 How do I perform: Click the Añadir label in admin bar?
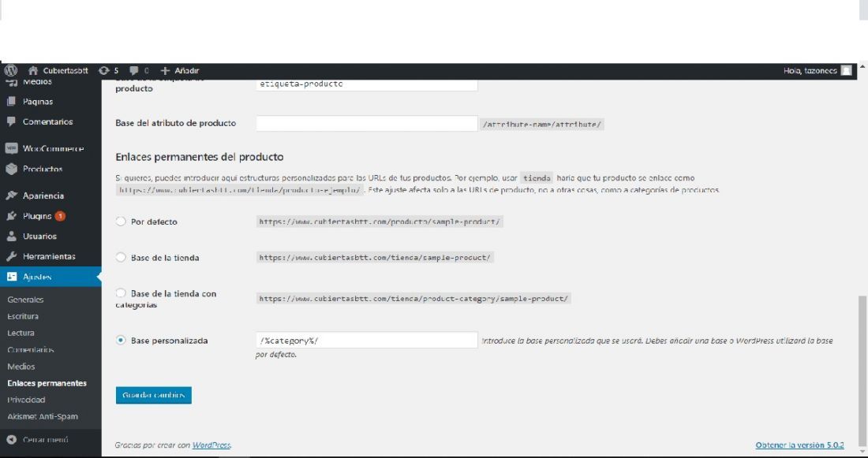pyautogui.click(x=187, y=71)
